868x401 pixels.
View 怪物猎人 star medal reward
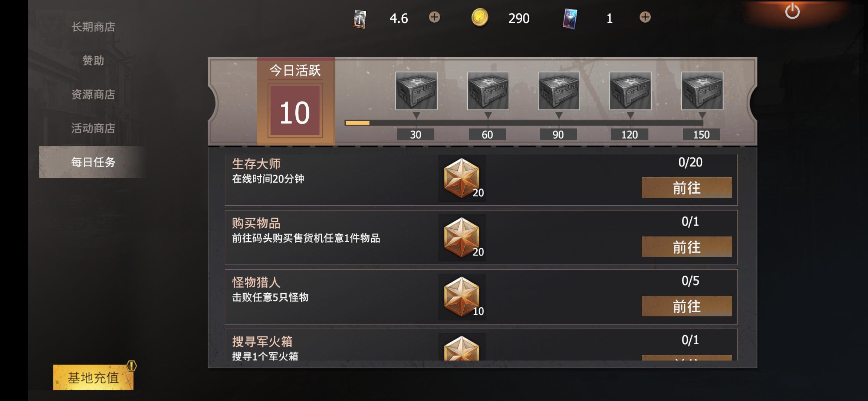(462, 297)
